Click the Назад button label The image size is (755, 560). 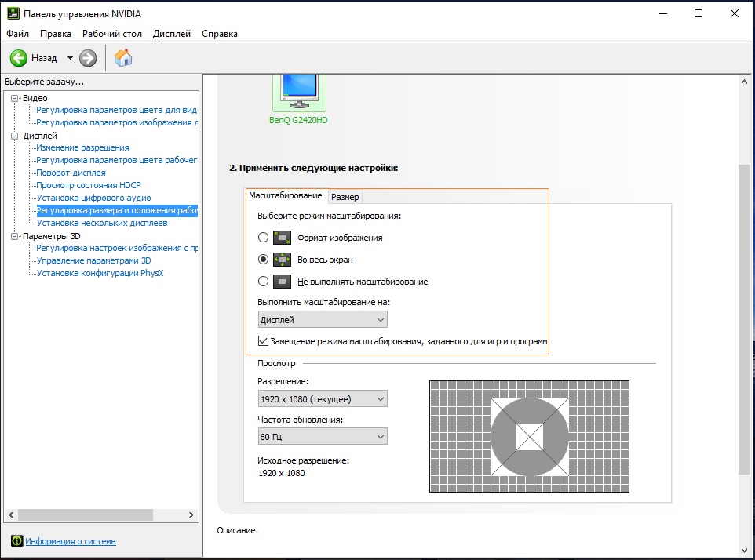tap(44, 58)
